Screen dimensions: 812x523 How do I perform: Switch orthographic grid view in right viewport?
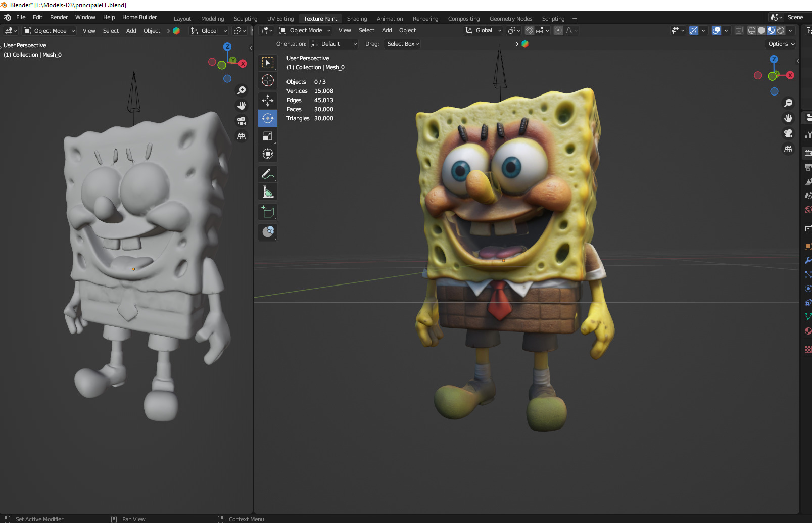[788, 149]
